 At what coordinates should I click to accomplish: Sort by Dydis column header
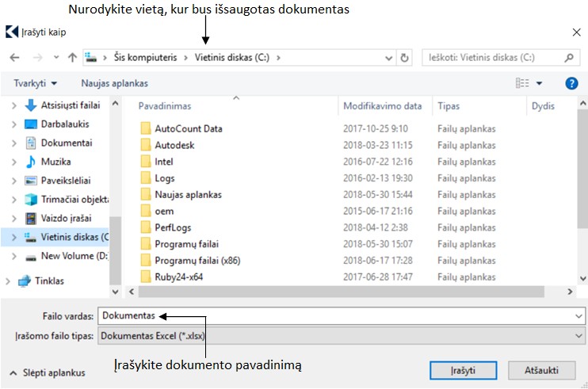[543, 106]
